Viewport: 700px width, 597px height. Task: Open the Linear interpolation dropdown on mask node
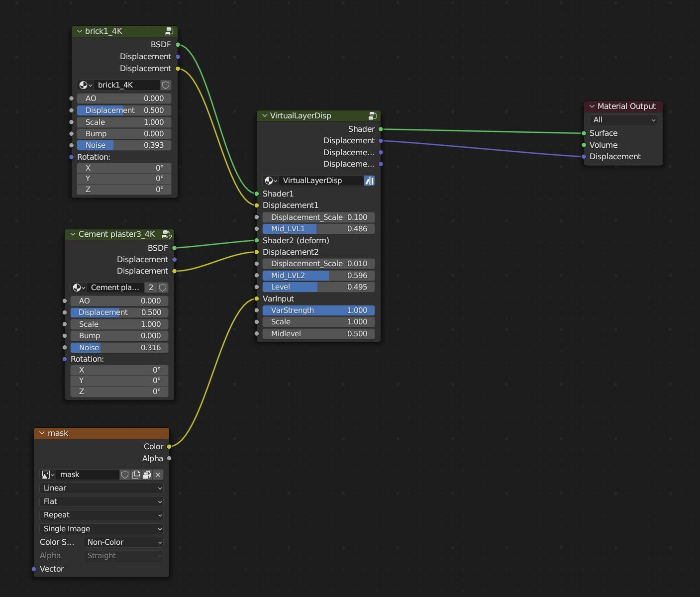point(101,488)
